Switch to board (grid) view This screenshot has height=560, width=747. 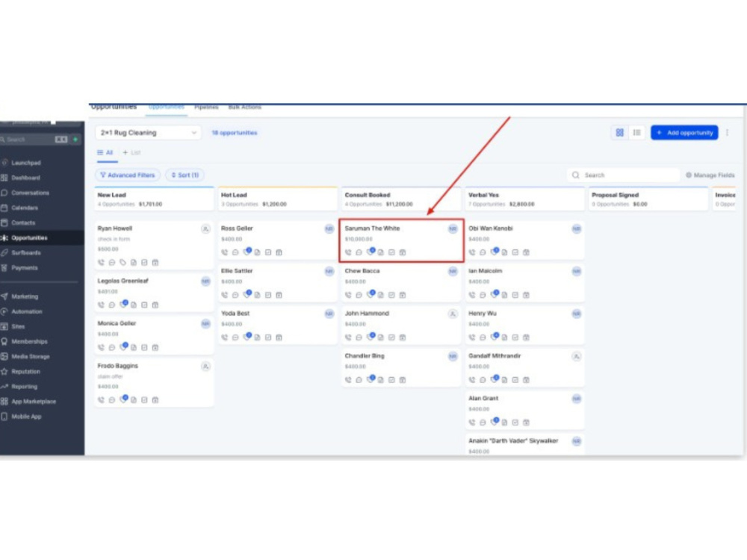pos(619,132)
